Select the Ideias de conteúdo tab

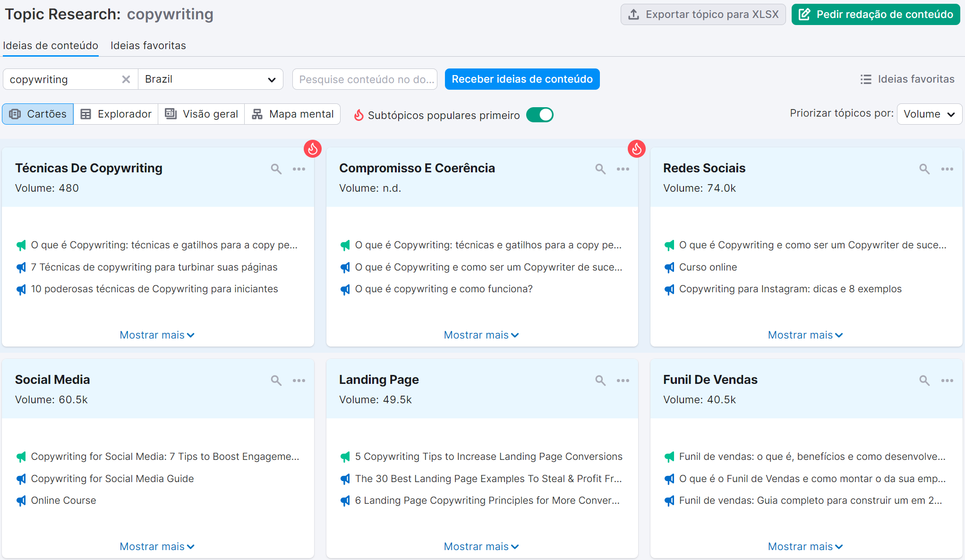tap(51, 45)
